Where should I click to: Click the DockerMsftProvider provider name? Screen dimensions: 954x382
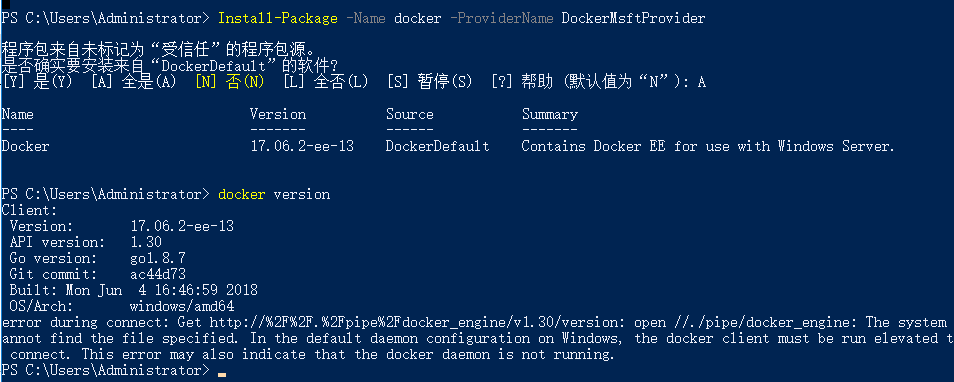point(633,18)
